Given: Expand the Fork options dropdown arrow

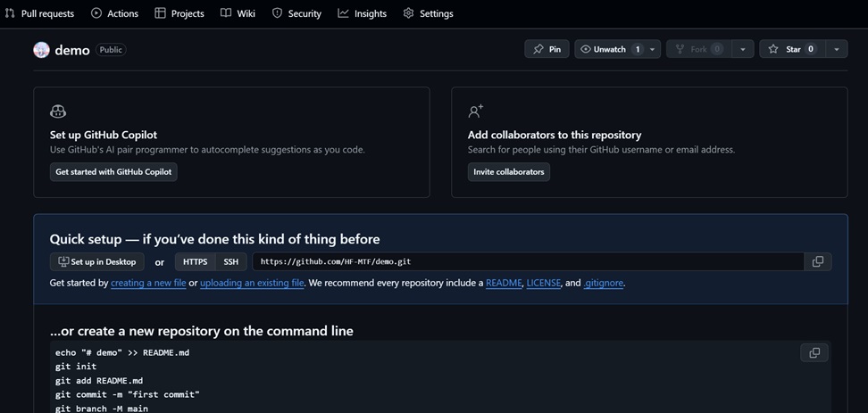Looking at the screenshot, I should [742, 49].
